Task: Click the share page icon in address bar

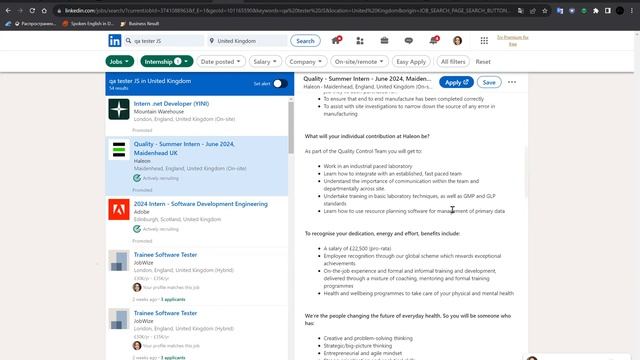Action: (533, 11)
